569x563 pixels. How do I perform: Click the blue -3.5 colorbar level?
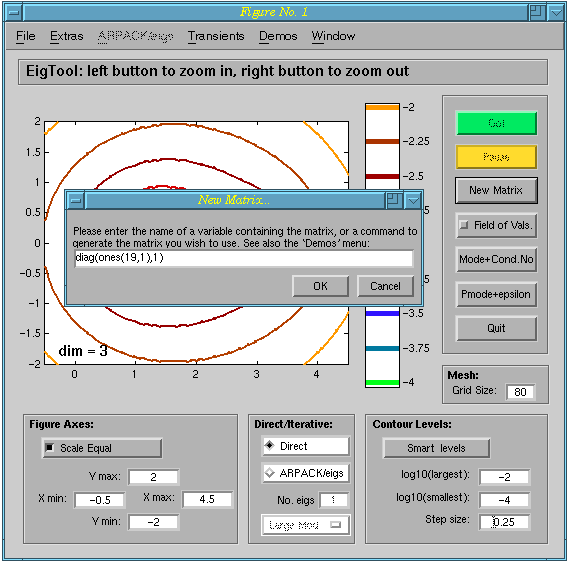[382, 313]
